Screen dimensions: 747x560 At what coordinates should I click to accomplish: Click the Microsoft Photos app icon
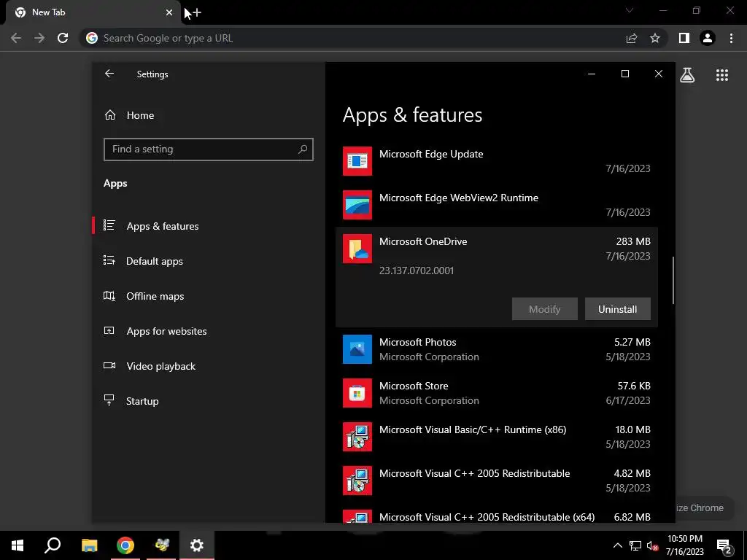pyautogui.click(x=357, y=349)
